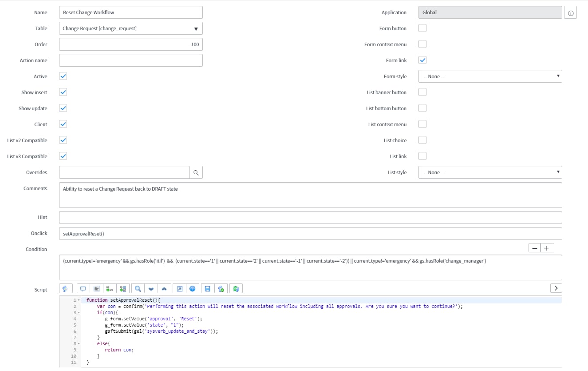Click the empty Action name field
Image resolution: width=588 pixels, height=371 pixels.
click(131, 60)
